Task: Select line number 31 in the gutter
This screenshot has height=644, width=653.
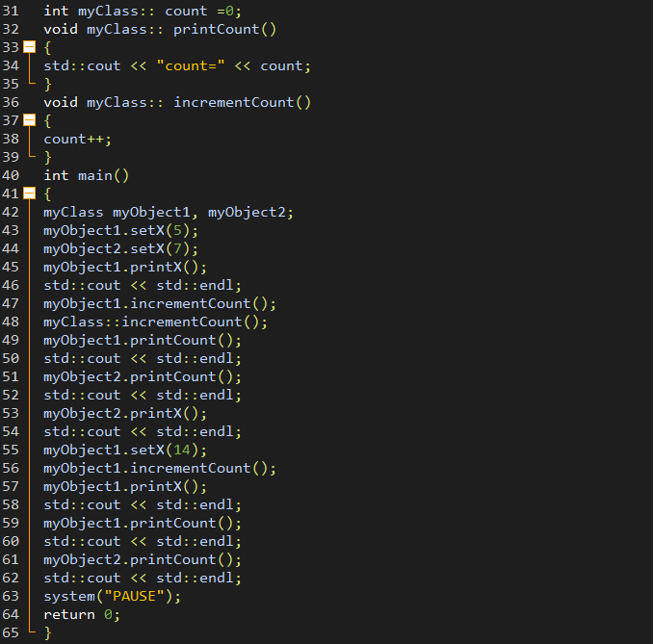Action: [x=11, y=11]
